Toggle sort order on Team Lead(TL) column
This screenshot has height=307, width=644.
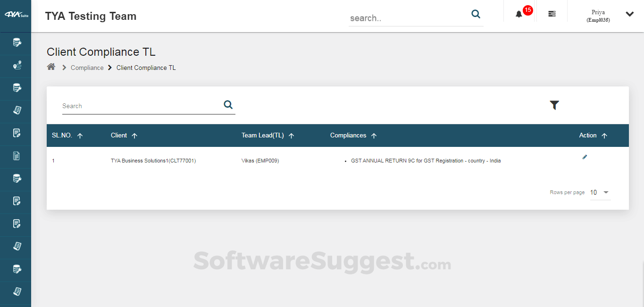(x=292, y=135)
